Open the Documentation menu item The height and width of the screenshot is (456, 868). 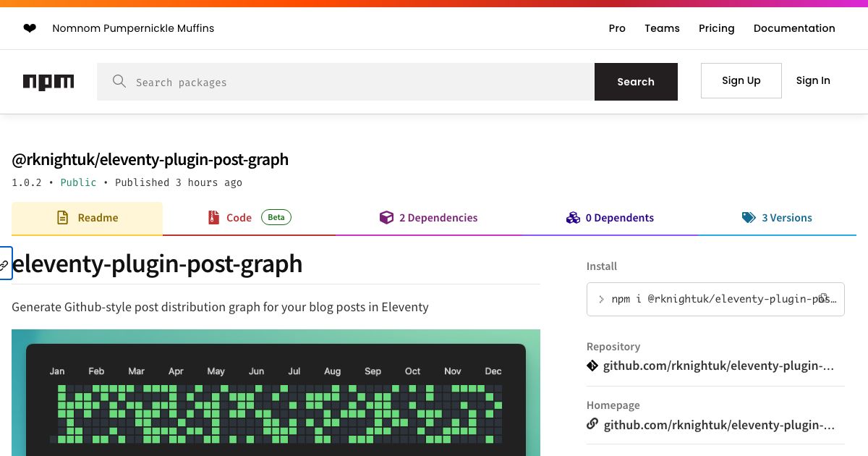[794, 28]
